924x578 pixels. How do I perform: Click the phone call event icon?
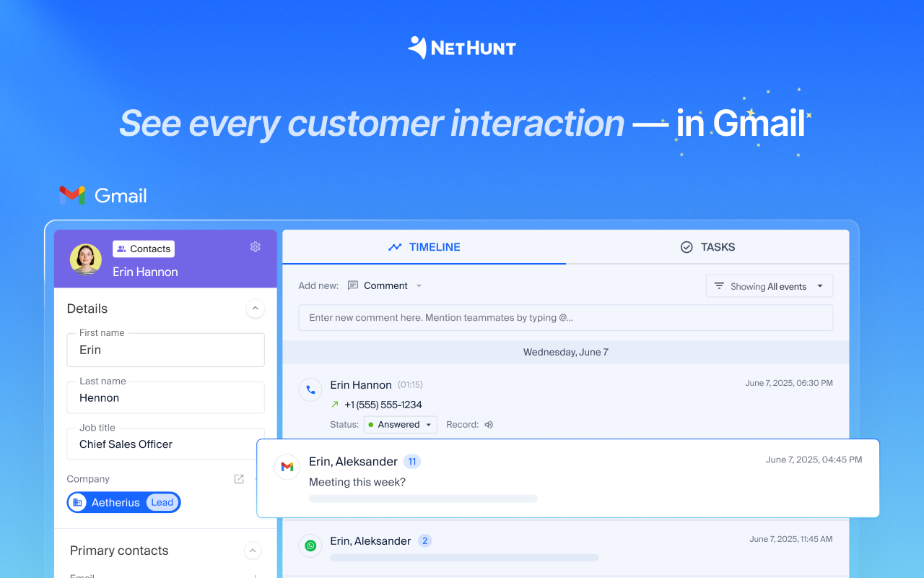[x=310, y=389]
